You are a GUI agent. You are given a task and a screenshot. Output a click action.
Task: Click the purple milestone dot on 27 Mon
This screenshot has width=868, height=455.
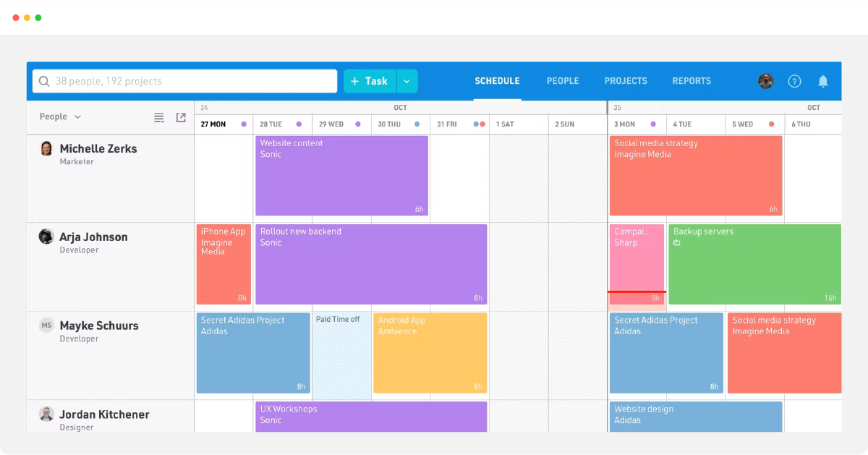(x=244, y=124)
